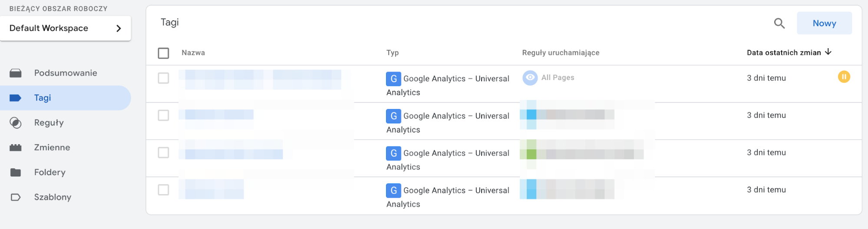Open the Default Workspace chevron
Viewport: 868px width, 229px height.
tap(119, 29)
